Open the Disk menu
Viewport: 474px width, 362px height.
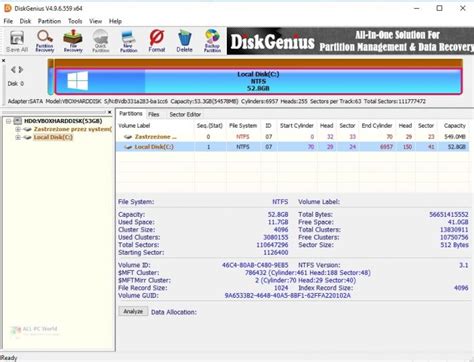pos(25,21)
